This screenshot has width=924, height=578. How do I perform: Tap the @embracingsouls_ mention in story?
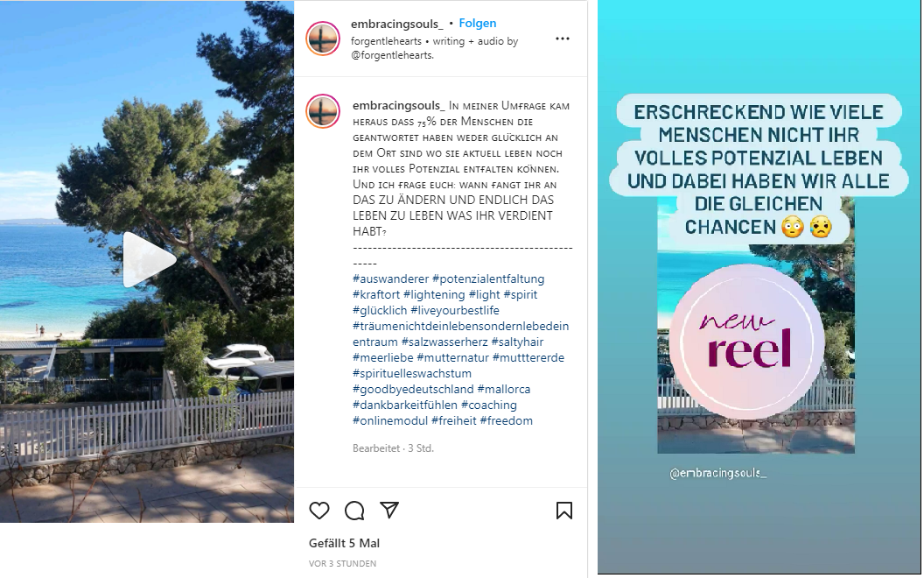pyautogui.click(x=717, y=472)
